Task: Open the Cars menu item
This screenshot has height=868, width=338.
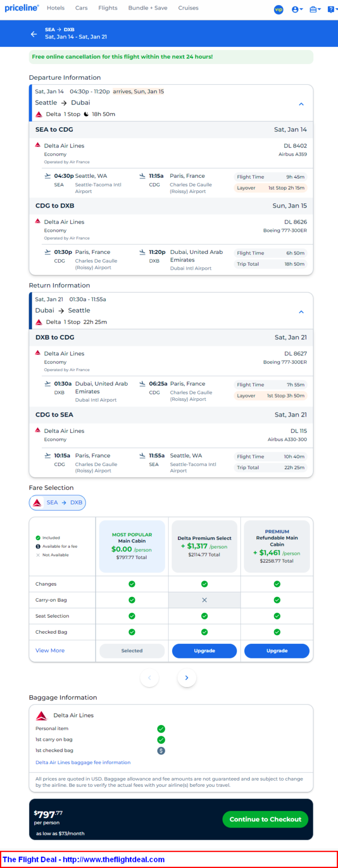Action: 81,8
